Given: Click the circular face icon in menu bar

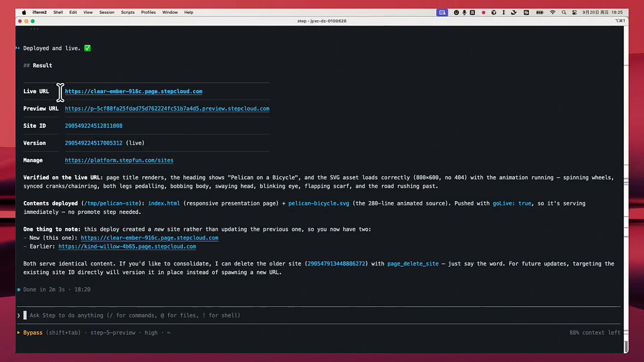Looking at the screenshot, I should [456, 13].
